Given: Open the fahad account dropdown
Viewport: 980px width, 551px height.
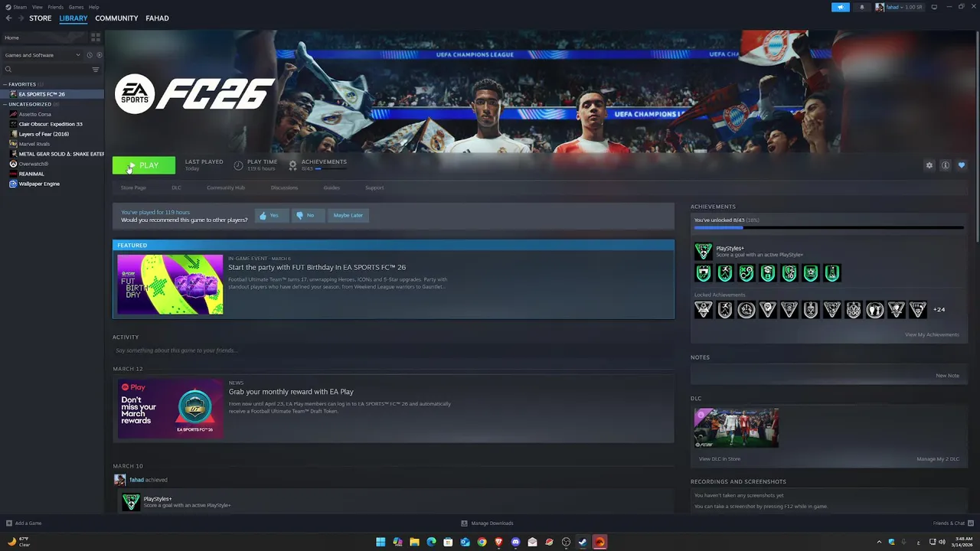Looking at the screenshot, I should 900,7.
